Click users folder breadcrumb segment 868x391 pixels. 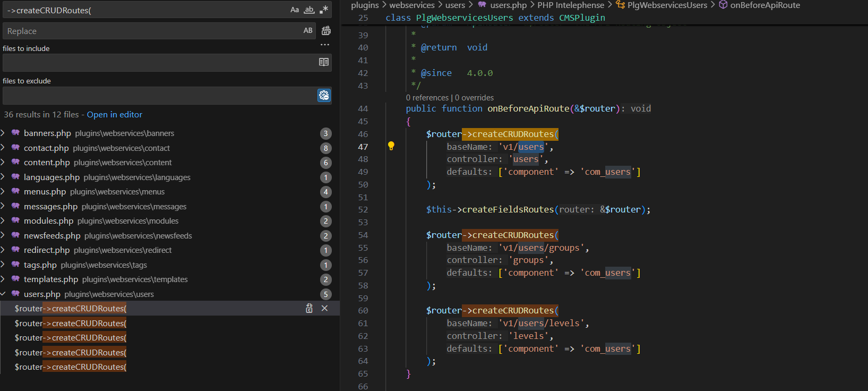coord(455,5)
